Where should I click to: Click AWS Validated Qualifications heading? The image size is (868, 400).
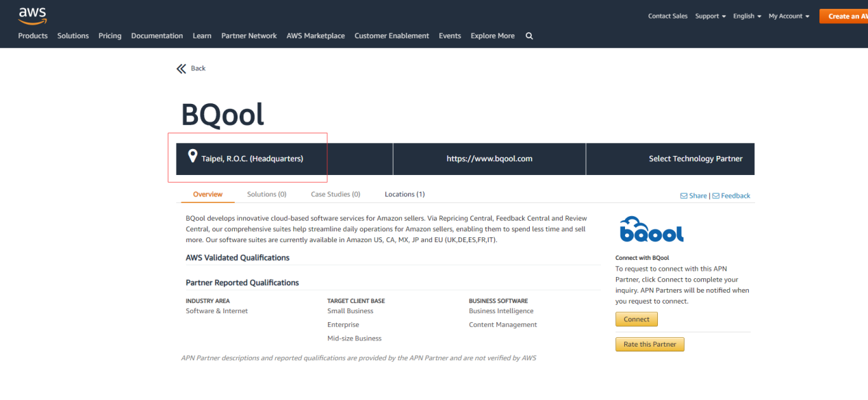238,258
